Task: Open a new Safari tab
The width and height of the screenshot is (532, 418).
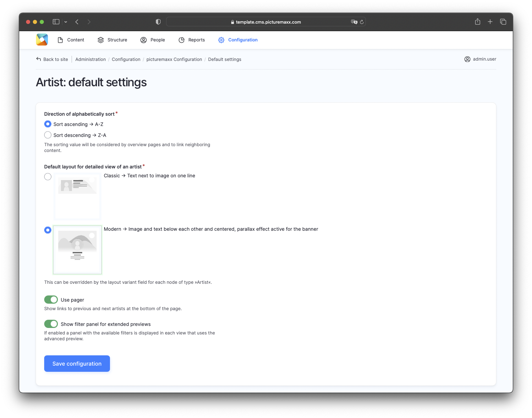Action: pos(490,22)
